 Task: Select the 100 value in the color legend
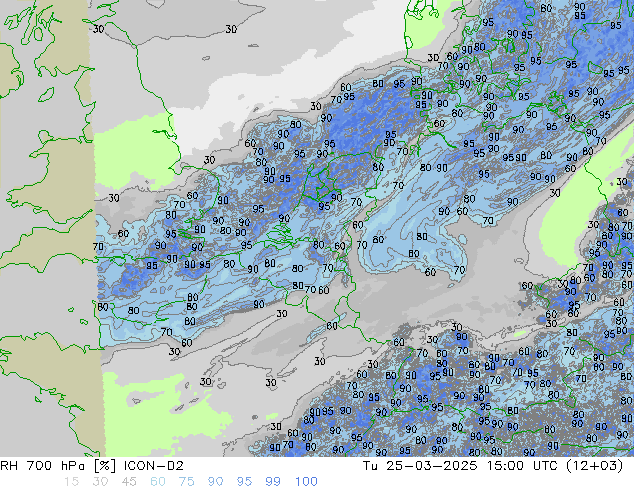[306, 482]
